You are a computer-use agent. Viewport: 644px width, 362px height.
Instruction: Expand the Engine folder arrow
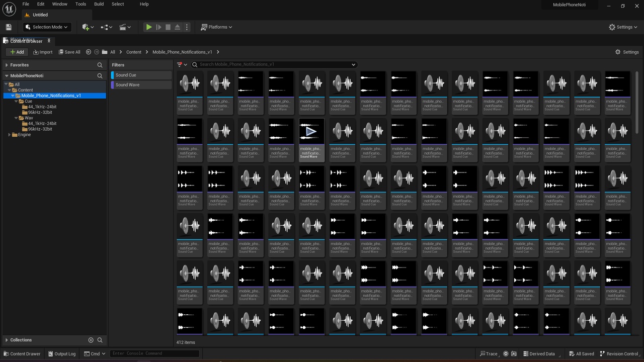[10, 135]
